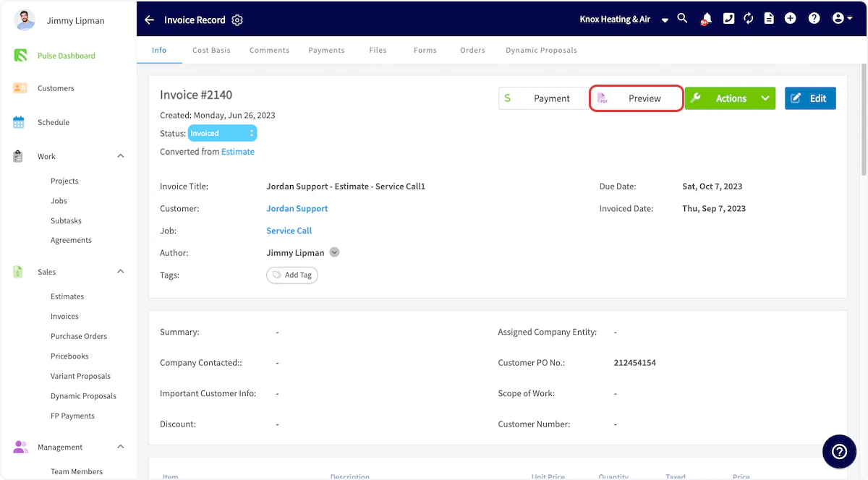
Task: Click the Add Tag chip
Action: point(292,275)
